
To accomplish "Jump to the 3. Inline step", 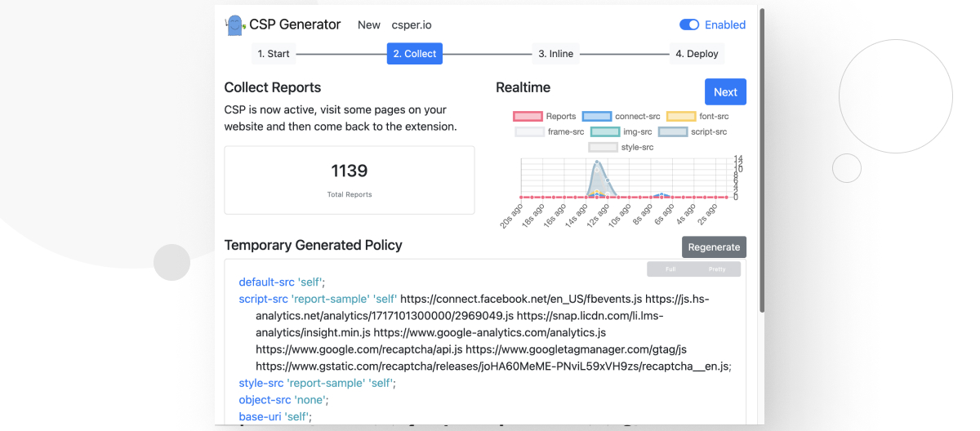I will pyautogui.click(x=555, y=54).
